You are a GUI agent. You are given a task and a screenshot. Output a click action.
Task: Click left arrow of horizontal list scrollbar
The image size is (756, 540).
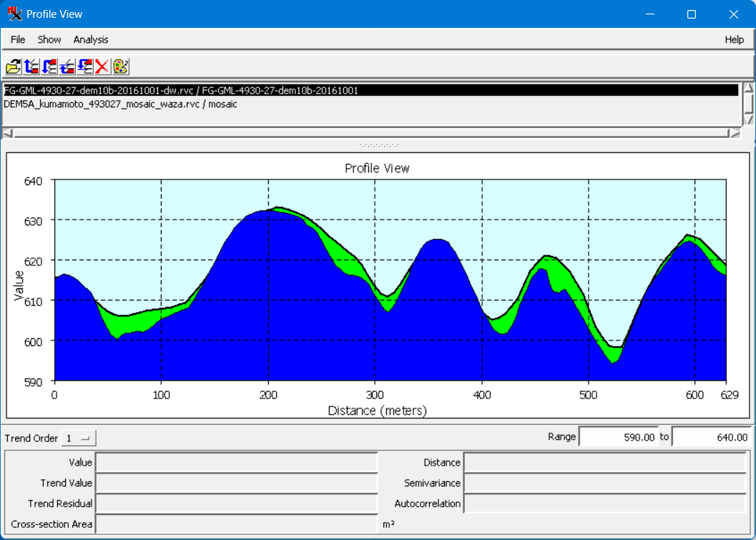point(8,133)
